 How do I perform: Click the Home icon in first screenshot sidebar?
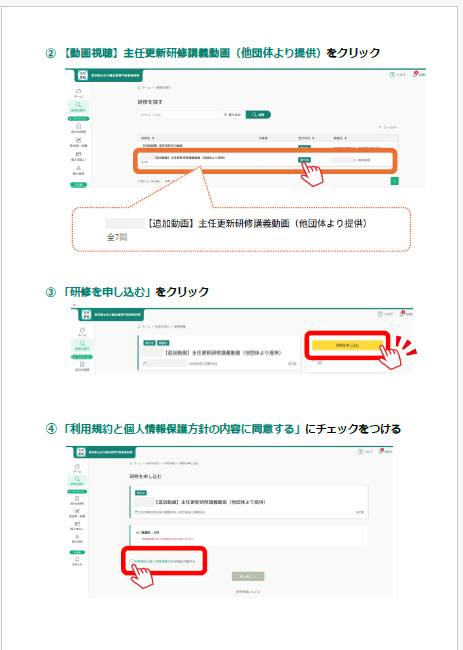click(x=79, y=91)
